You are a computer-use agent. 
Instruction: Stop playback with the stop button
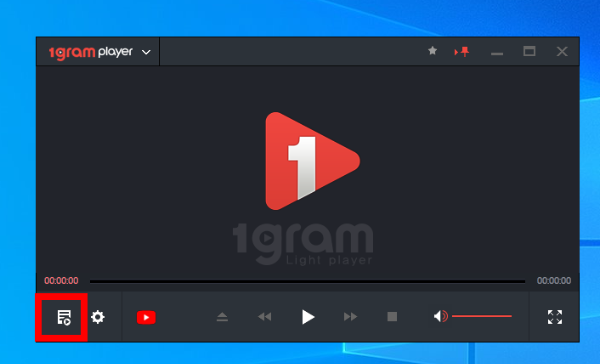pyautogui.click(x=392, y=317)
